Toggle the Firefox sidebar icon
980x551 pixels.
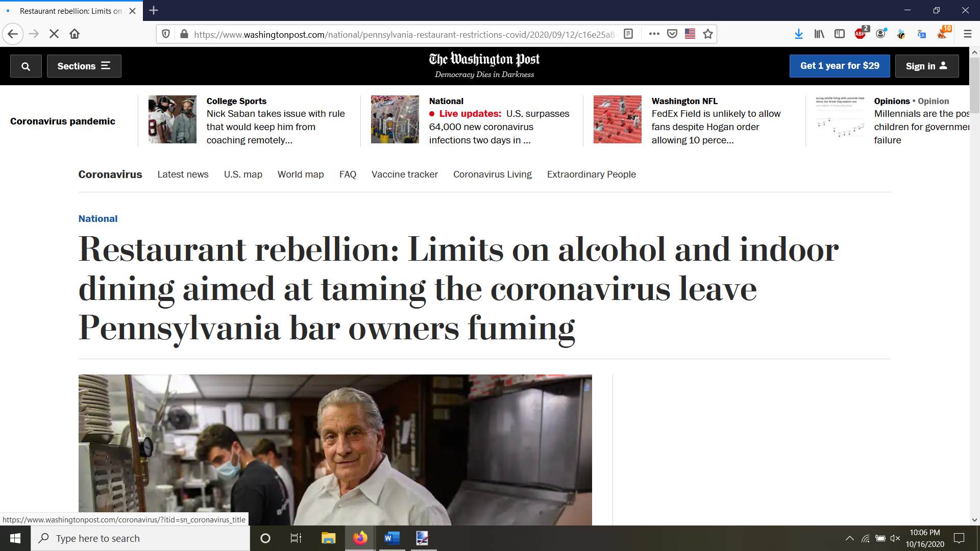840,34
